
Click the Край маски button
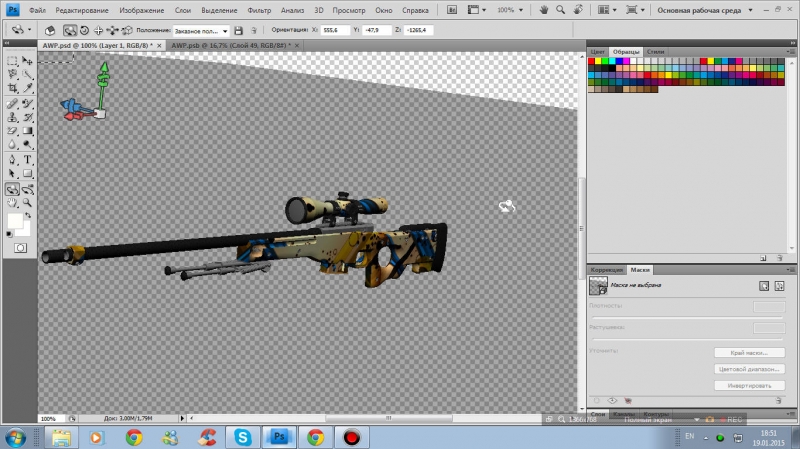click(x=749, y=353)
